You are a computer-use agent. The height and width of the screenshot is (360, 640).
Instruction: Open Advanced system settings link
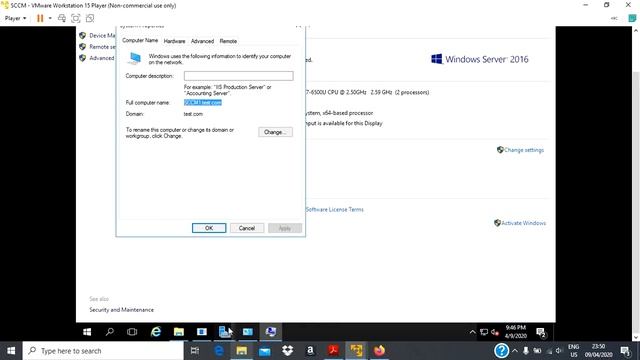click(x=101, y=58)
